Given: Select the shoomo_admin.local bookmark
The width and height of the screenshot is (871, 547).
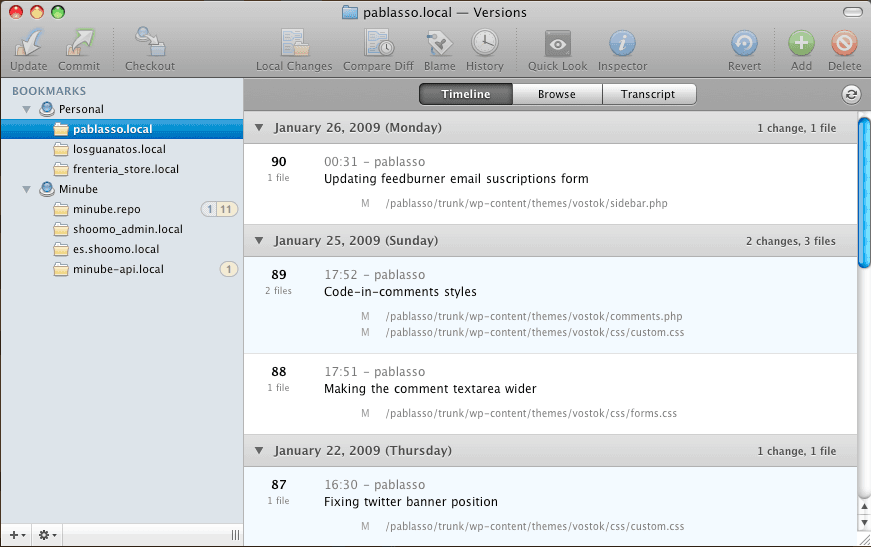Looking at the screenshot, I should tap(122, 229).
